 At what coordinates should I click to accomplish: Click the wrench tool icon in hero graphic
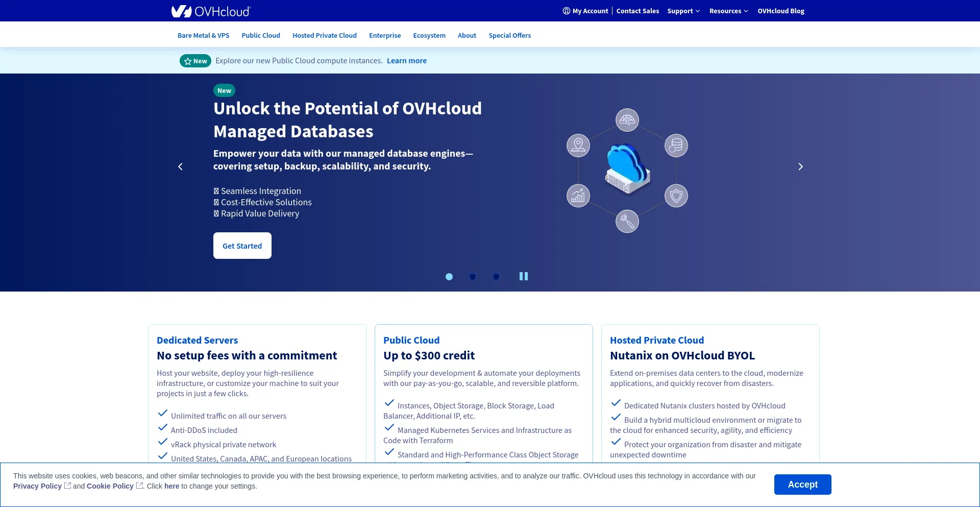(x=627, y=221)
